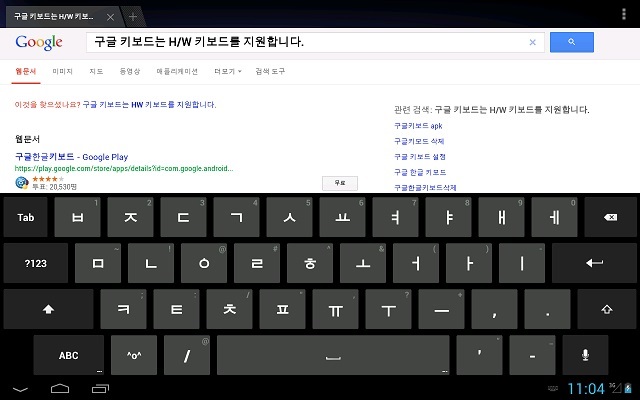Close the current browser tab
Viewport: 640px width, 400px height.
[x=110, y=17]
